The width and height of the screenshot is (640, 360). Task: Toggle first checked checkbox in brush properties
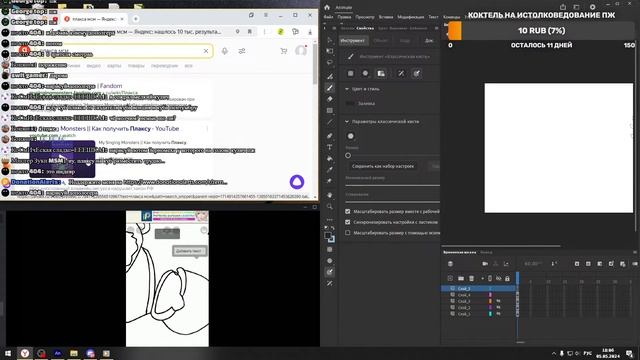348,211
